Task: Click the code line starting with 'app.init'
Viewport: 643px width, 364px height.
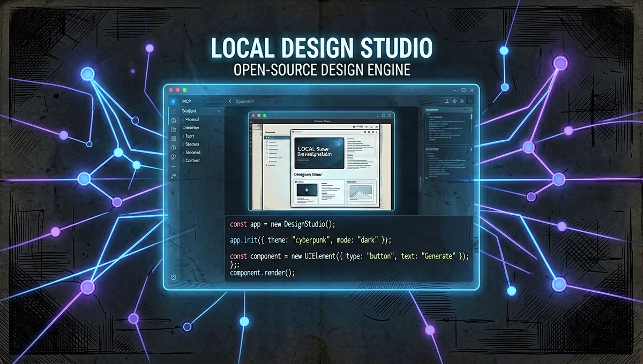Action: [x=311, y=240]
